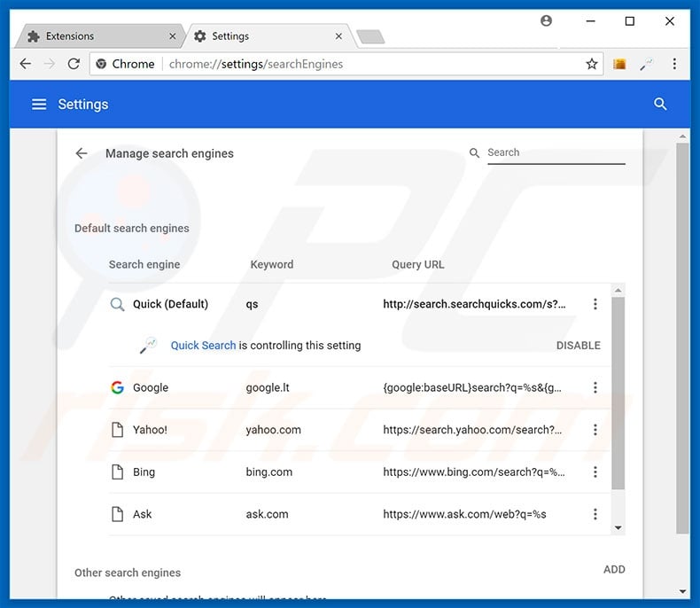700x608 pixels.
Task: Open the orange box extension icon
Action: click(619, 65)
